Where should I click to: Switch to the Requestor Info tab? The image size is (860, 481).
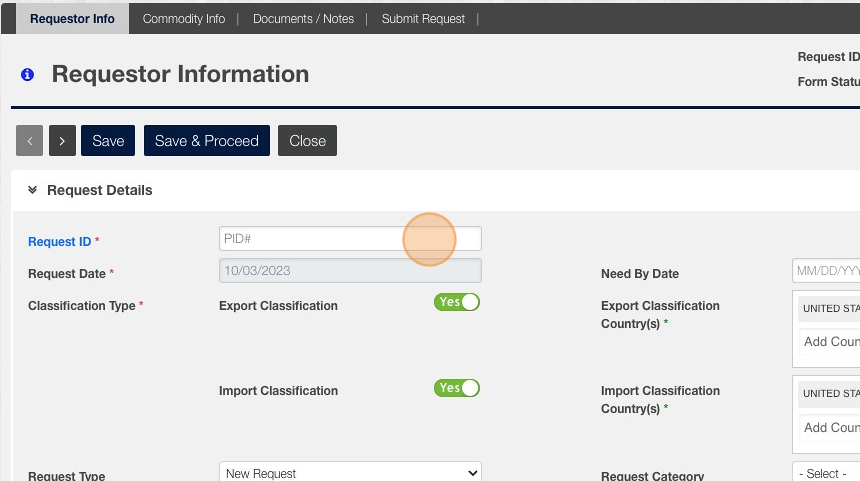click(x=72, y=19)
